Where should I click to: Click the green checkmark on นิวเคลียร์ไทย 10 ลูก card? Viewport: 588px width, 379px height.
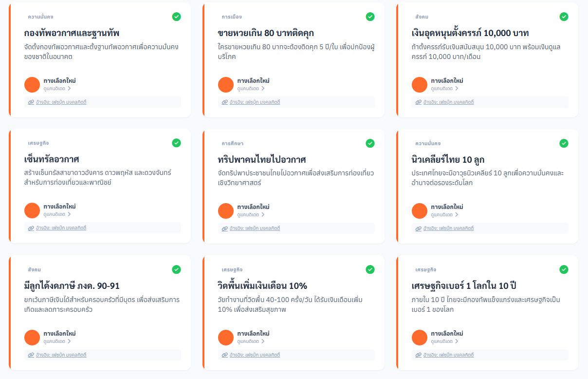(564, 143)
